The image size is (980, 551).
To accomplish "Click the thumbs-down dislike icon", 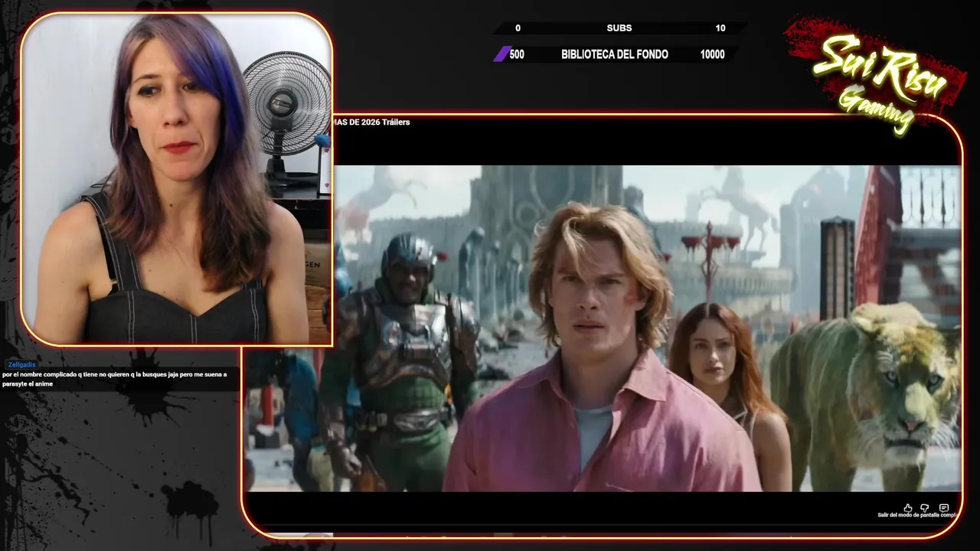I will tap(925, 508).
